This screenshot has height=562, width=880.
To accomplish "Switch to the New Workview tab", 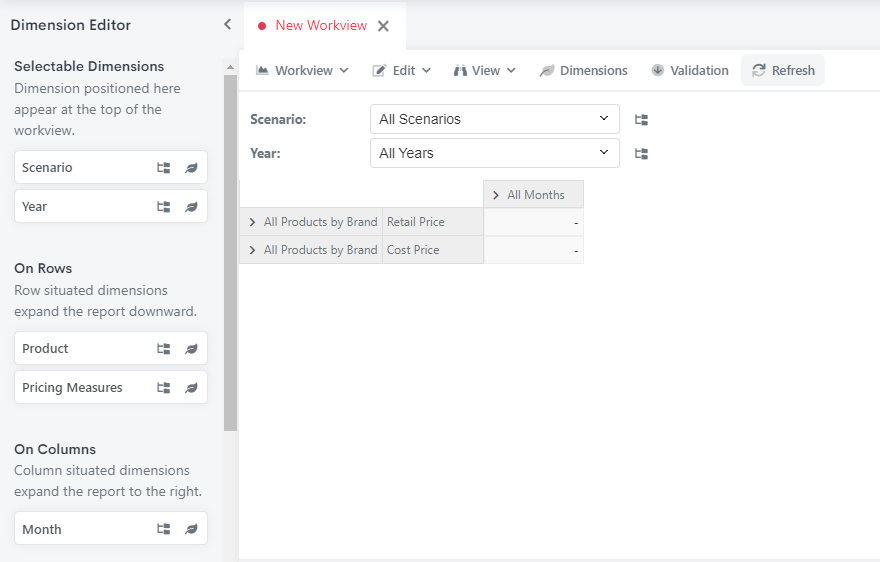I will (320, 25).
